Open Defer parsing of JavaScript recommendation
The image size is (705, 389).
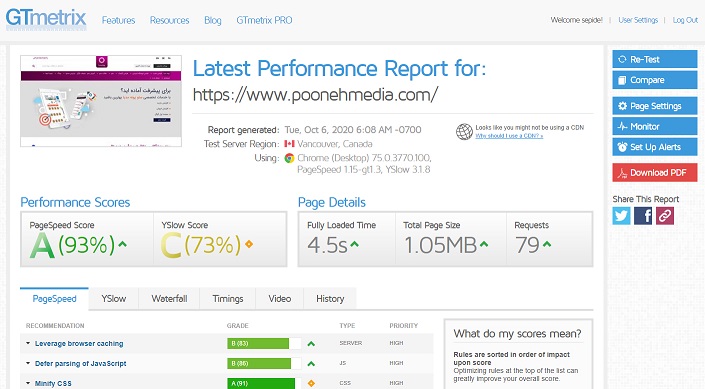click(x=80, y=363)
